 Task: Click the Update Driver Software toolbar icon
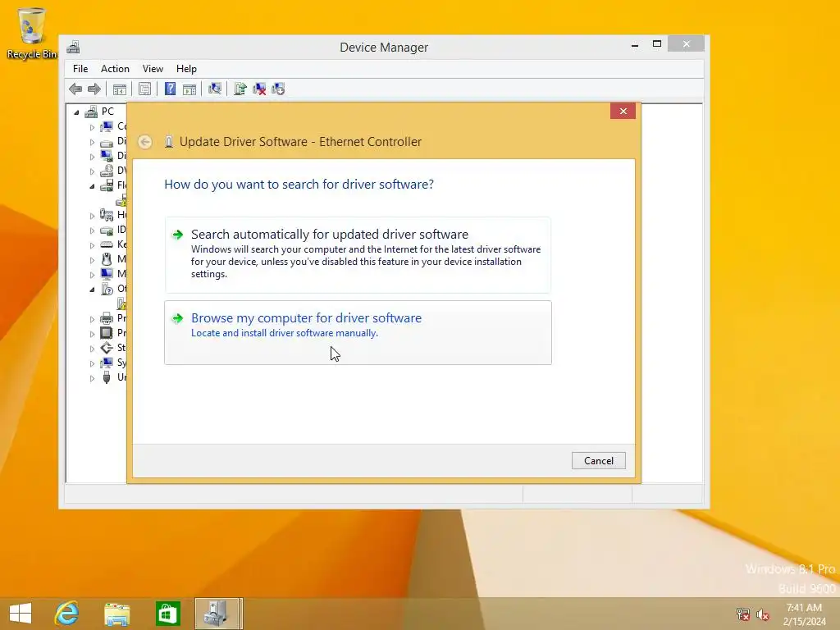pos(240,89)
